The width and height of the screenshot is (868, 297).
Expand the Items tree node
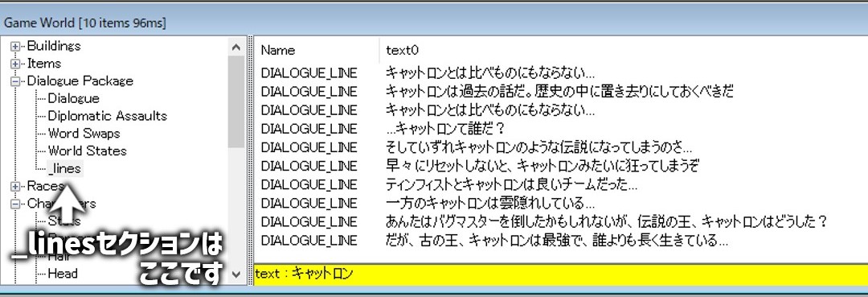[x=15, y=64]
